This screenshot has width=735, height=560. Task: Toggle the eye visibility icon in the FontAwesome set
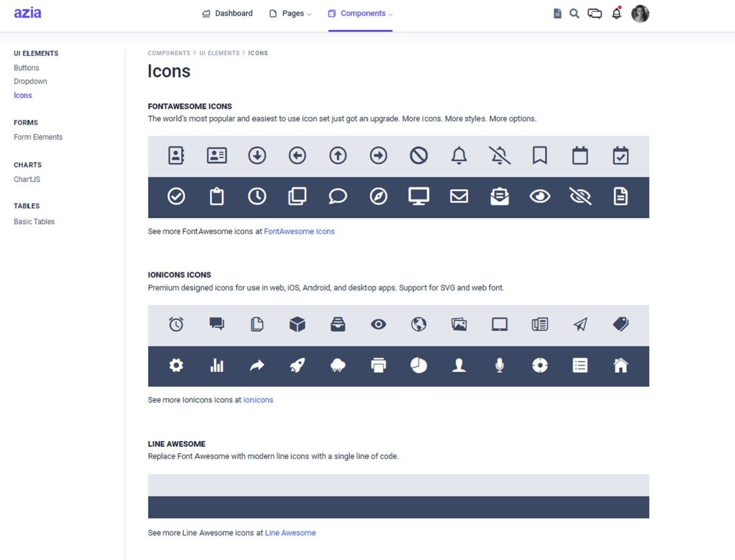point(540,196)
